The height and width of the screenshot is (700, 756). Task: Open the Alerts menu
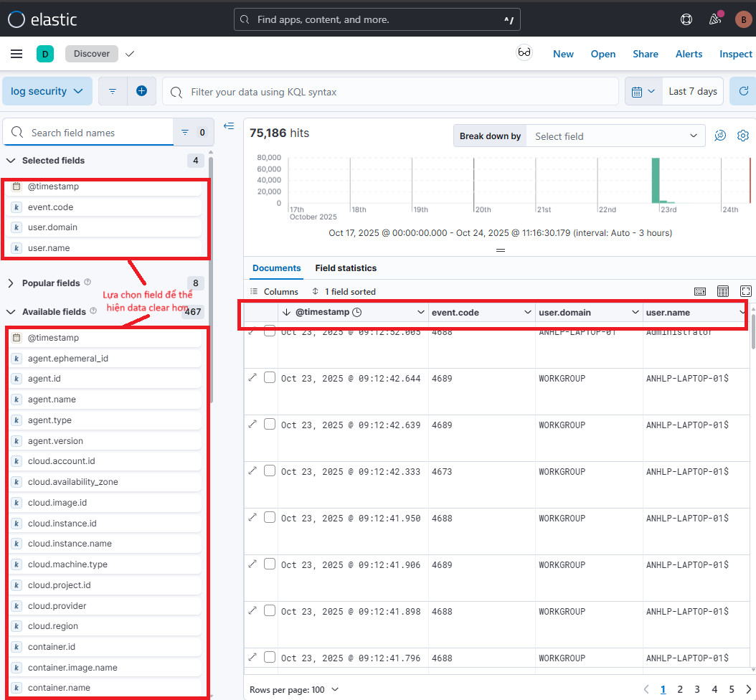689,54
